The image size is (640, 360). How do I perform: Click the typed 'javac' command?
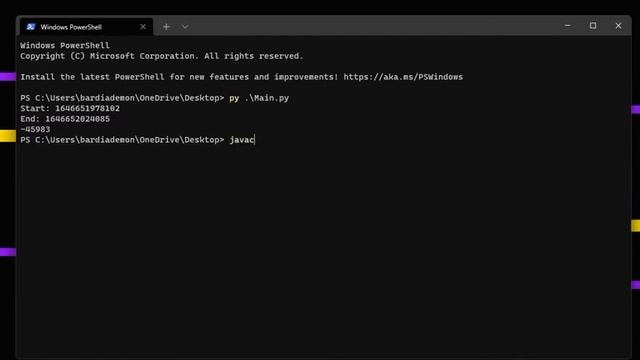click(242, 140)
